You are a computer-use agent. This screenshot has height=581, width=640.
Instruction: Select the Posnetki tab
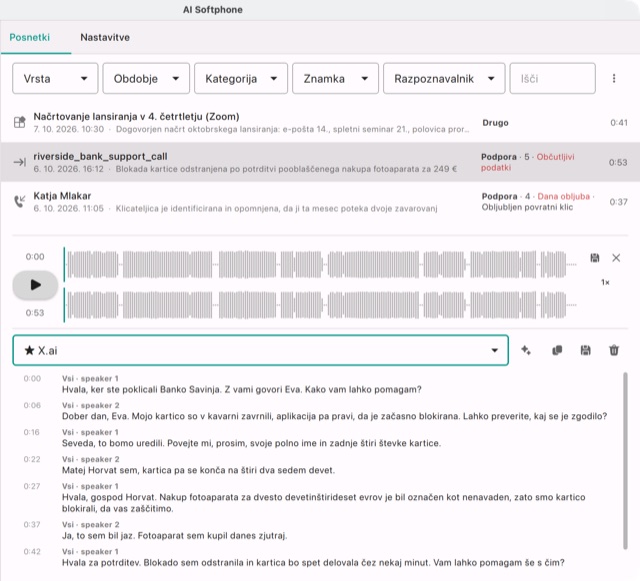30,37
